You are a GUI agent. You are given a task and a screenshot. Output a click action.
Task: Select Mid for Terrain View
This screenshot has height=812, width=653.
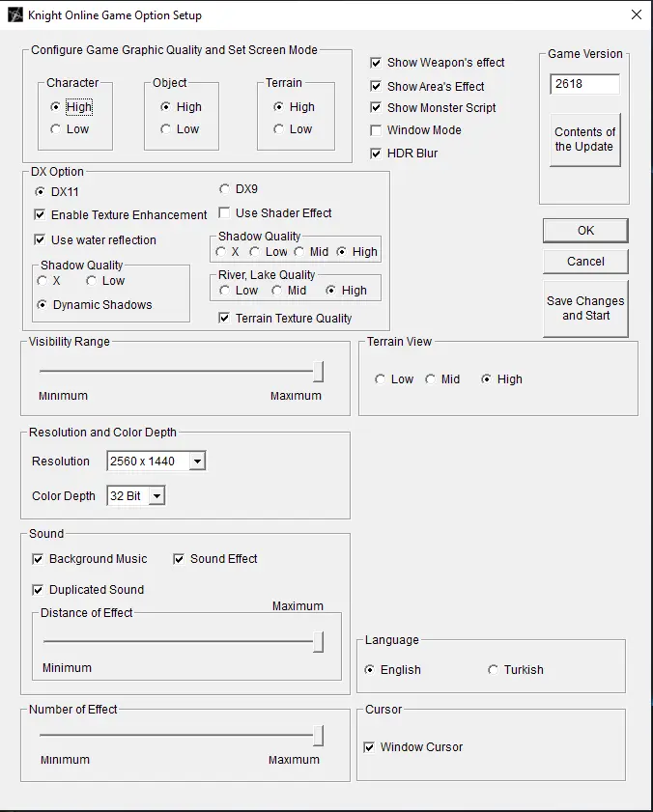coord(430,379)
